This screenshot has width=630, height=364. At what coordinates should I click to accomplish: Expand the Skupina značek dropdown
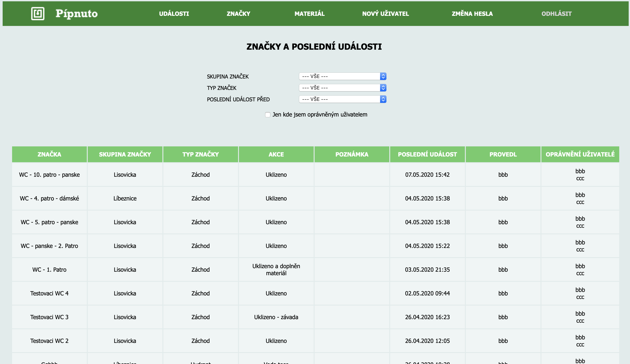pyautogui.click(x=342, y=76)
